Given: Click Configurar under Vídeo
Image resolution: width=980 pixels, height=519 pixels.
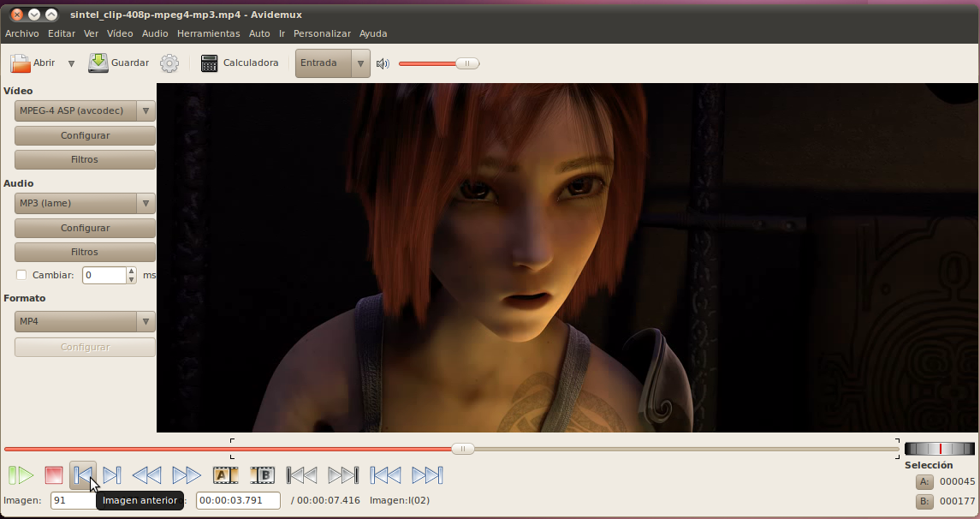Looking at the screenshot, I should click(x=85, y=135).
